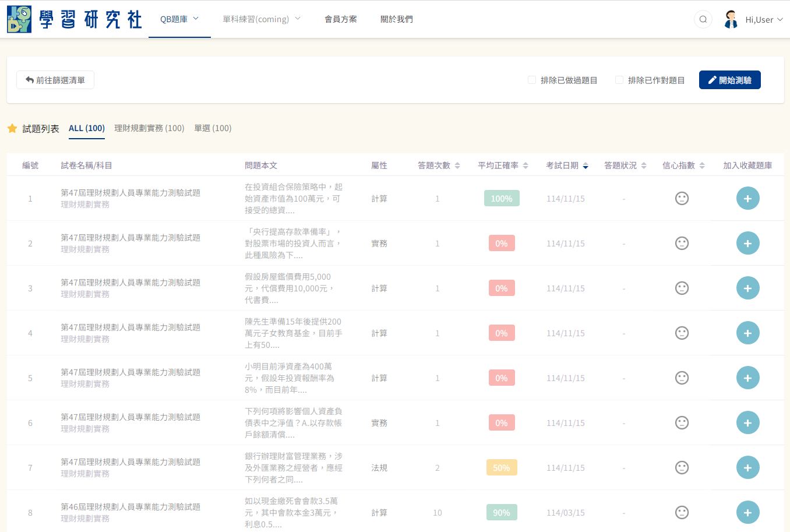Click confidence face icon for question 6

(682, 423)
